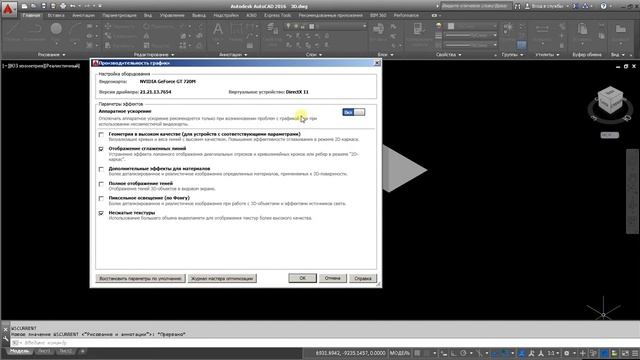Switch to the Вывод ribbon tab
The height and width of the screenshot is (360, 640).
(199, 15)
